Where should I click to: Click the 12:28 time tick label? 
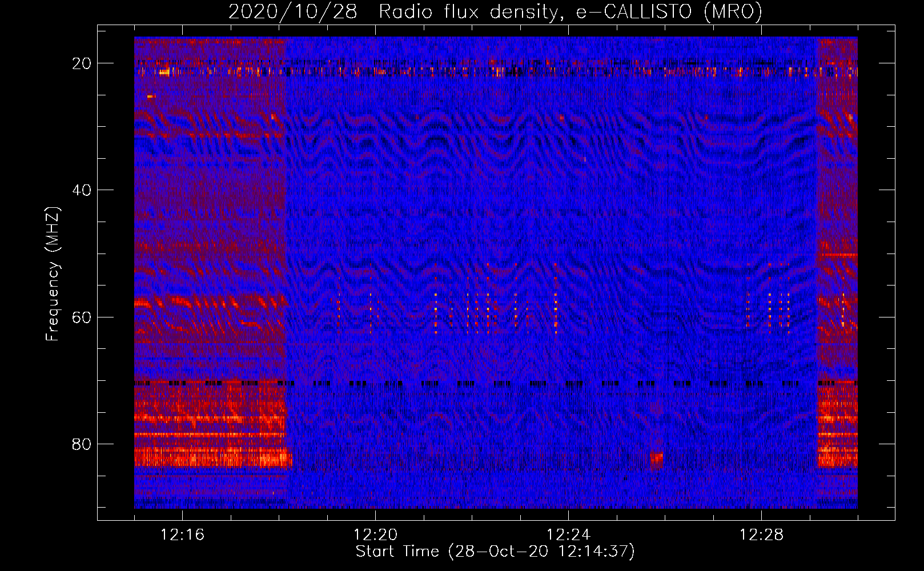(761, 535)
